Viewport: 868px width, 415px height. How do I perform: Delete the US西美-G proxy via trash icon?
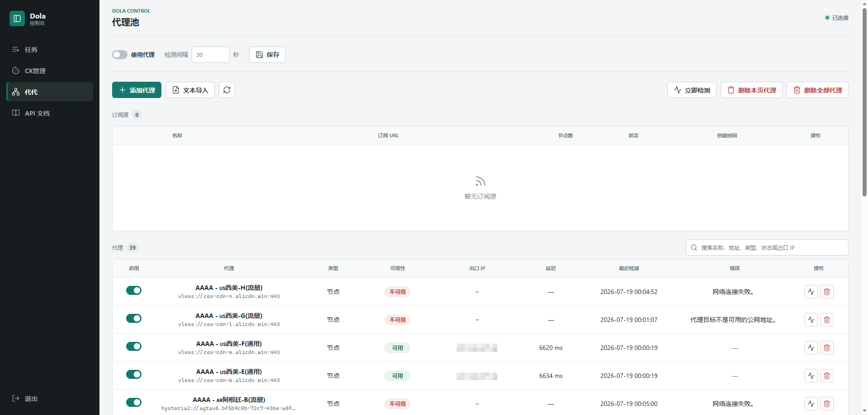pyautogui.click(x=827, y=320)
